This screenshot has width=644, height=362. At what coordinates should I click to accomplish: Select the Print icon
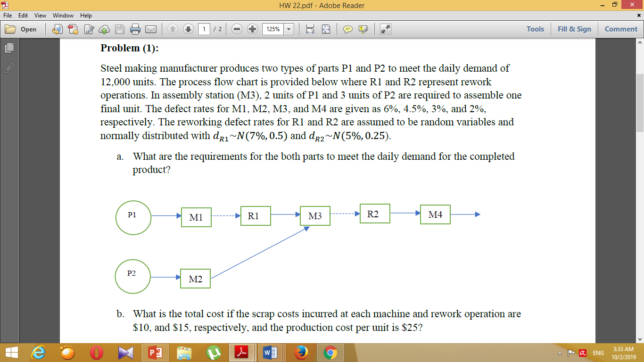pyautogui.click(x=135, y=29)
